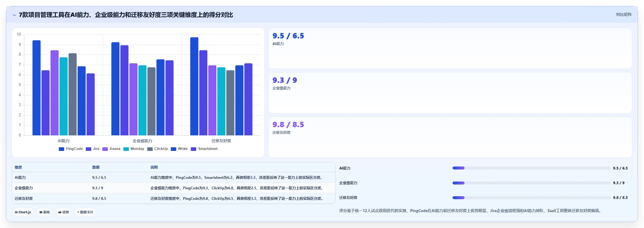Select the AI能力 cell in the table
The image size is (644, 228).
pos(20,178)
